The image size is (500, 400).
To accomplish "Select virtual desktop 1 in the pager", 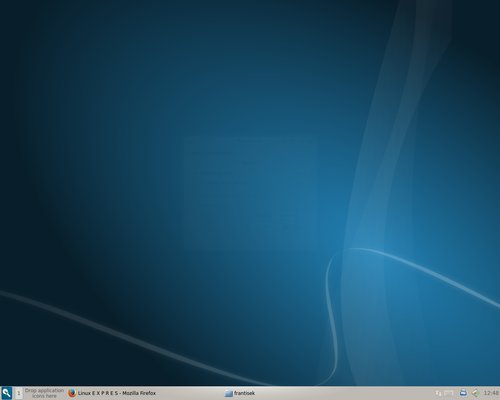I will pos(19,393).
